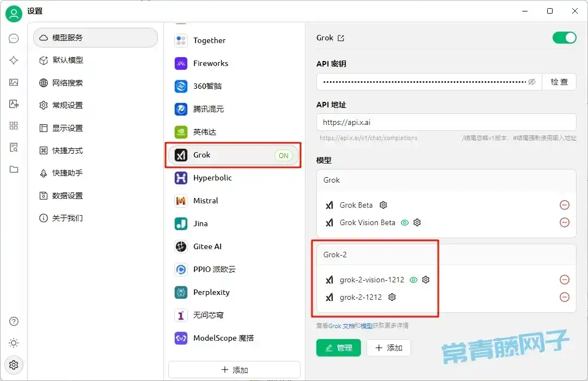Disable the Grok provider switch

pos(564,38)
